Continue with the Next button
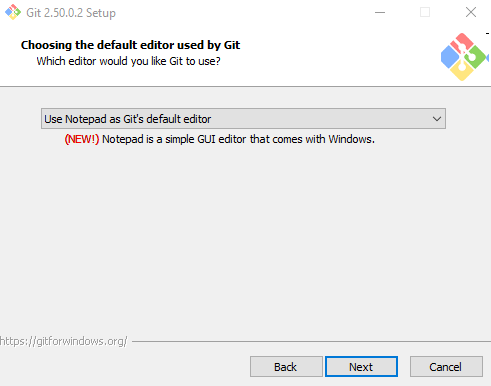 (x=361, y=367)
